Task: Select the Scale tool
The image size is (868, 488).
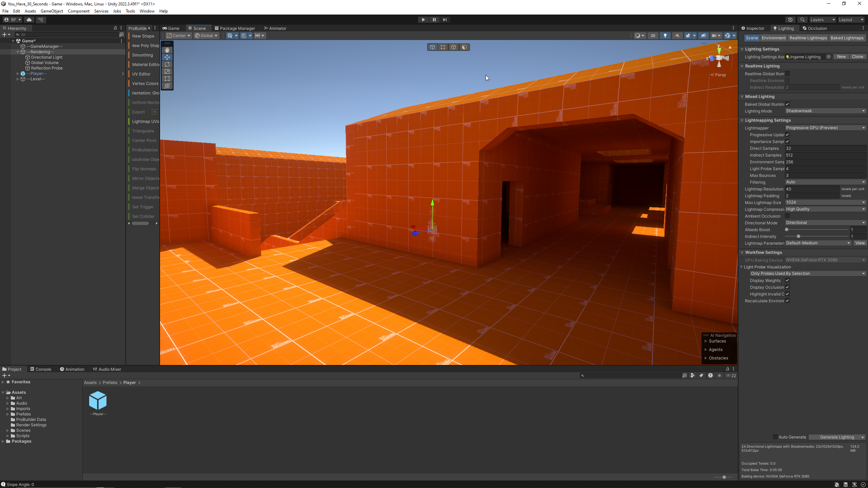Action: pos(167,72)
